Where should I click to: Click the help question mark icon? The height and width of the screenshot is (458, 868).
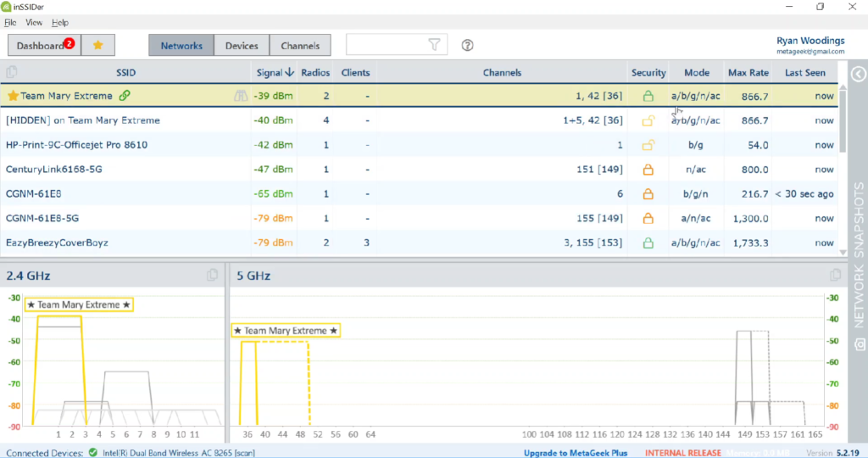click(x=467, y=46)
